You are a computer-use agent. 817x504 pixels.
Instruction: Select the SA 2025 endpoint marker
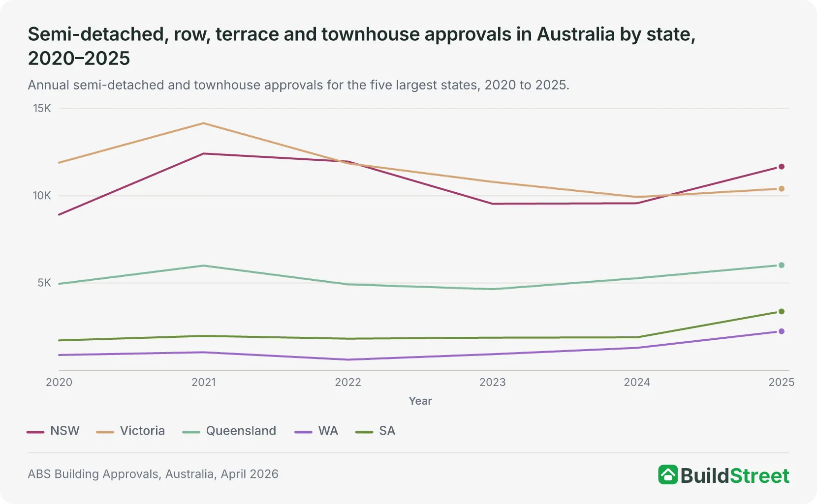click(x=781, y=311)
